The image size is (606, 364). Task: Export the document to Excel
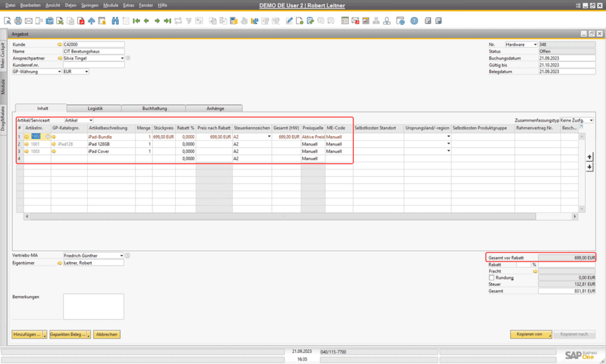[60, 21]
